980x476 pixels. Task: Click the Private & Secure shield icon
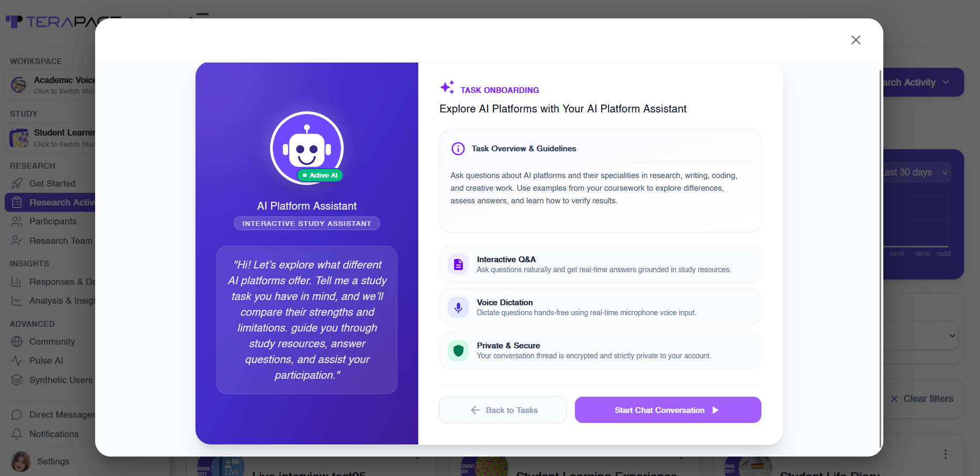[x=458, y=350]
